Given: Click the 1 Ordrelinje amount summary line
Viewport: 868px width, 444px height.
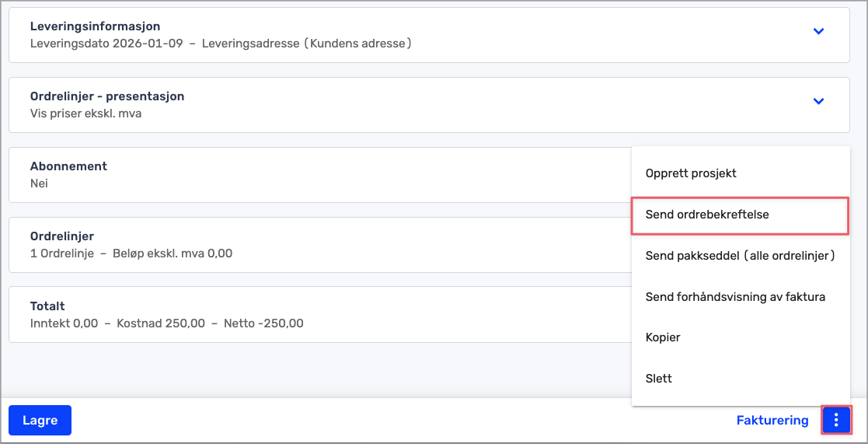Looking at the screenshot, I should (x=131, y=253).
